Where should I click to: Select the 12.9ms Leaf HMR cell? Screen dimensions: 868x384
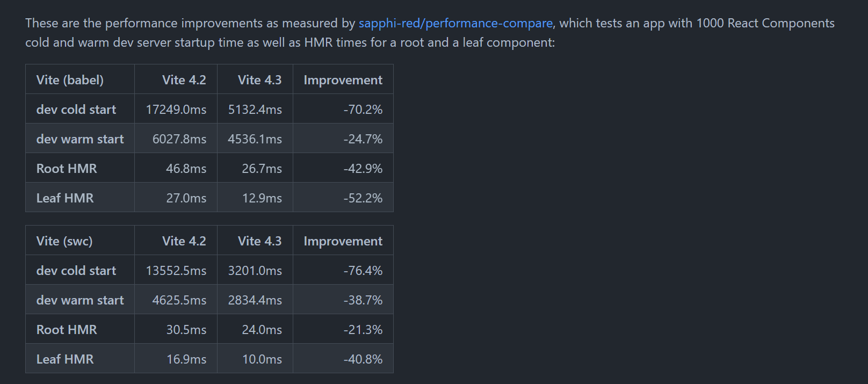point(262,198)
